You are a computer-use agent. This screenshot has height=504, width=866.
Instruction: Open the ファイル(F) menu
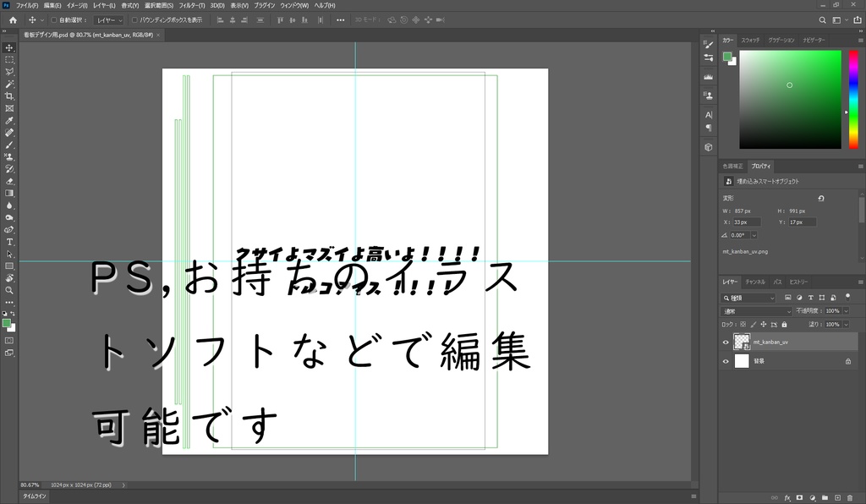[x=27, y=6]
